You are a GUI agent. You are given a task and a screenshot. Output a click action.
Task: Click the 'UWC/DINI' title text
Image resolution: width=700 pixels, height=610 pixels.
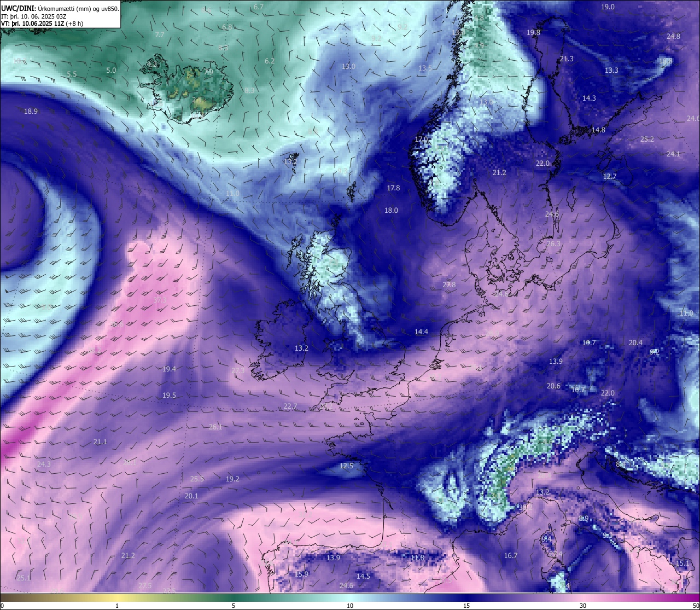pos(19,8)
